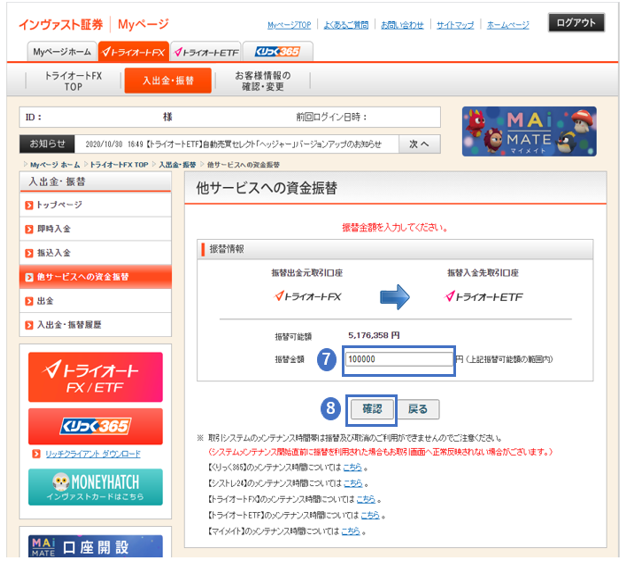The image size is (627, 566).
Task: Open the 入出金・振替 submenu item
Action: (x=168, y=81)
